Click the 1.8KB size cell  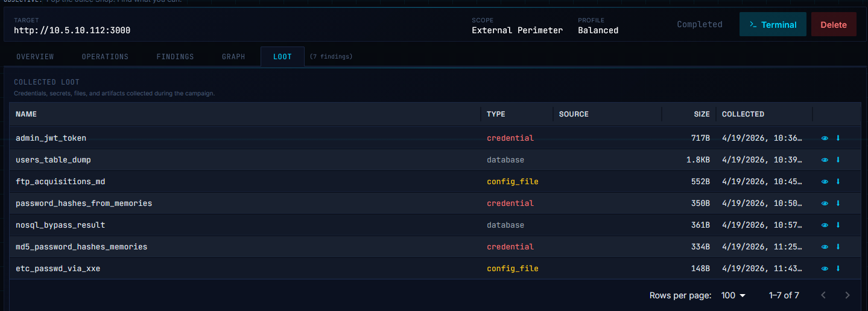[698, 160]
